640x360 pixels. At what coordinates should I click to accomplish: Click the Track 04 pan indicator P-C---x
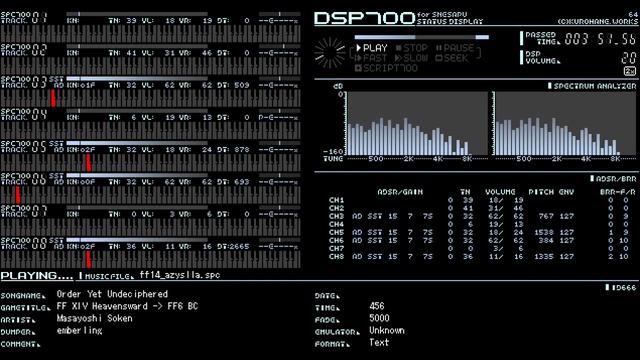[x=278, y=118]
